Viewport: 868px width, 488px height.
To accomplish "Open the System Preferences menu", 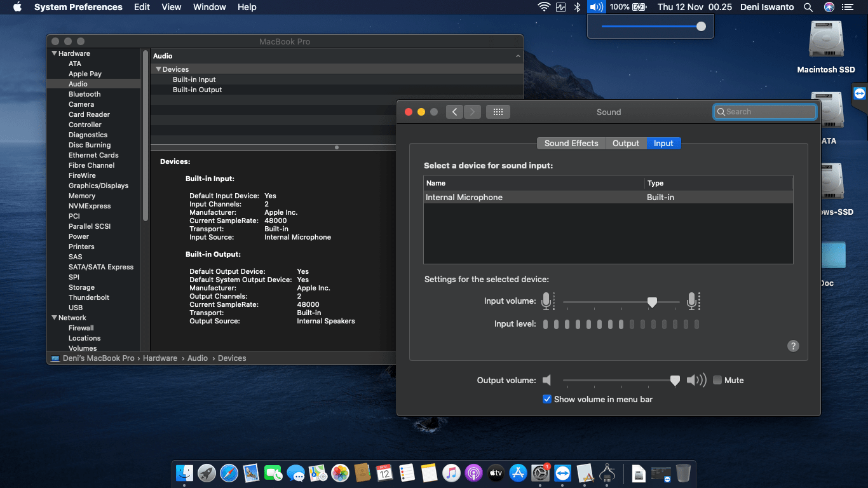I will (78, 7).
